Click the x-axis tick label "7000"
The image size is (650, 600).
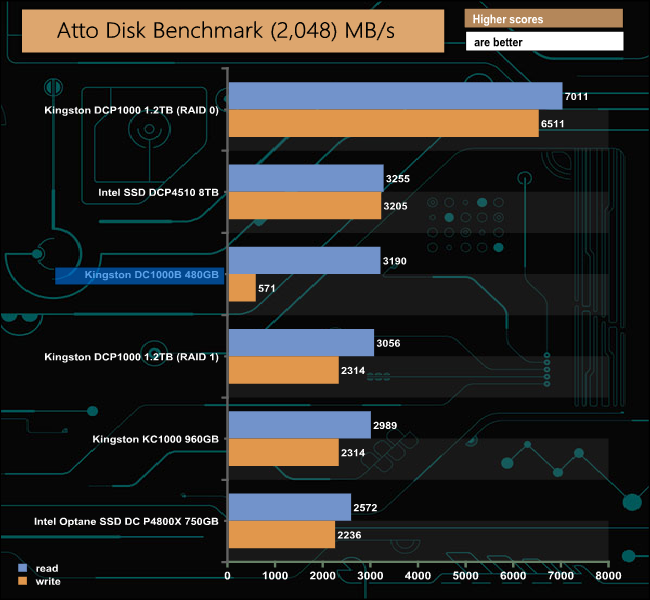(561, 576)
